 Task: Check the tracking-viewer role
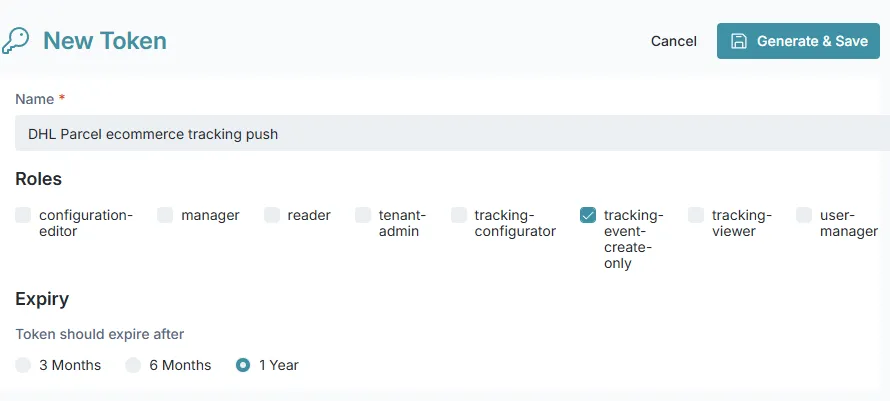(x=696, y=215)
